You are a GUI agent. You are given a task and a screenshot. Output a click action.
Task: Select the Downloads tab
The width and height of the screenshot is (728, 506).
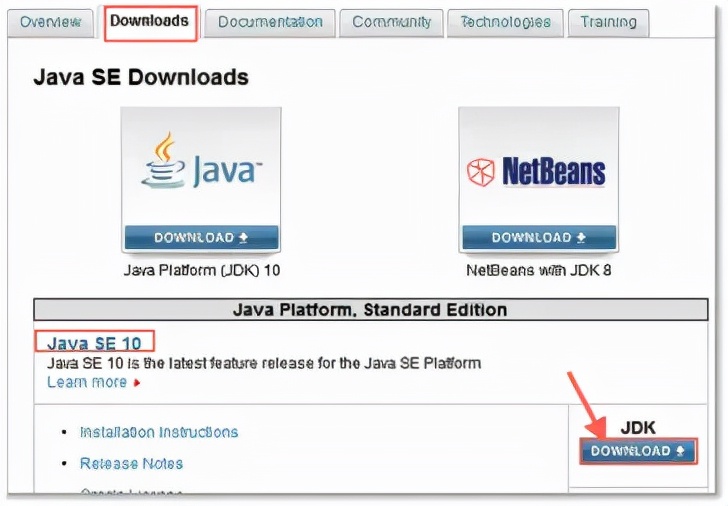(150, 22)
